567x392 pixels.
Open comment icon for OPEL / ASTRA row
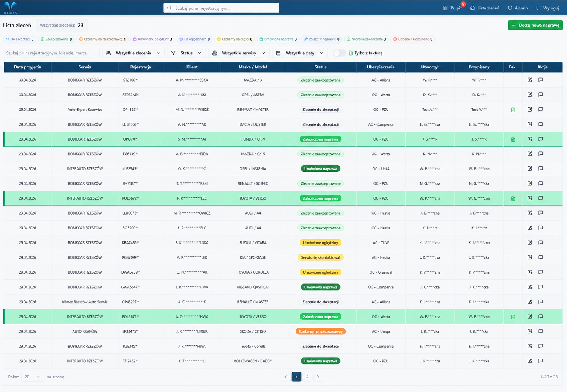point(541,95)
